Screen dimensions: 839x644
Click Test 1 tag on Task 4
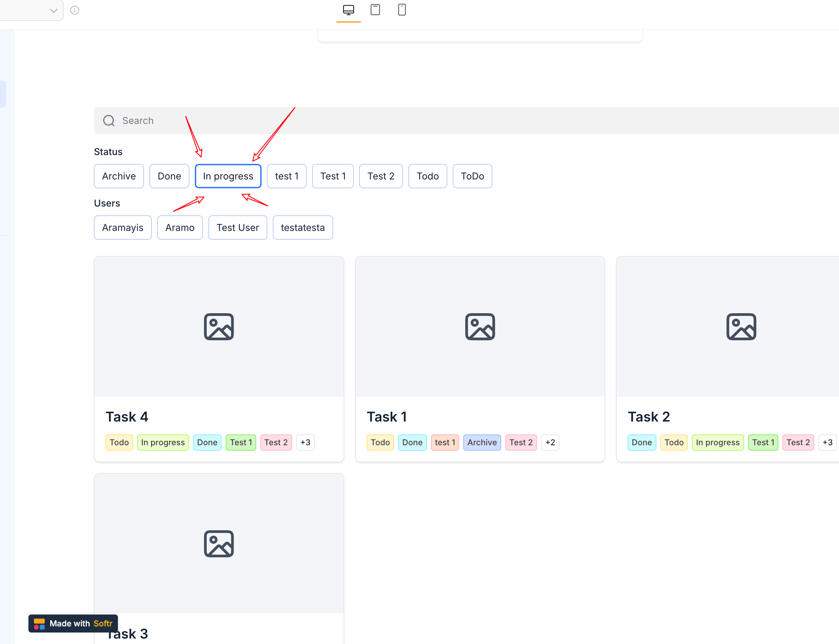tap(241, 442)
